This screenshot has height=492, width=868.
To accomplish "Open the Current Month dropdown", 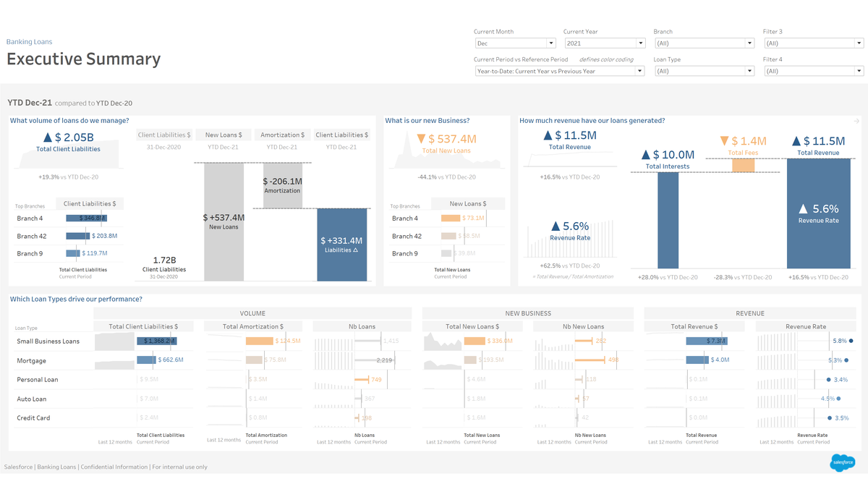I will pyautogui.click(x=514, y=43).
